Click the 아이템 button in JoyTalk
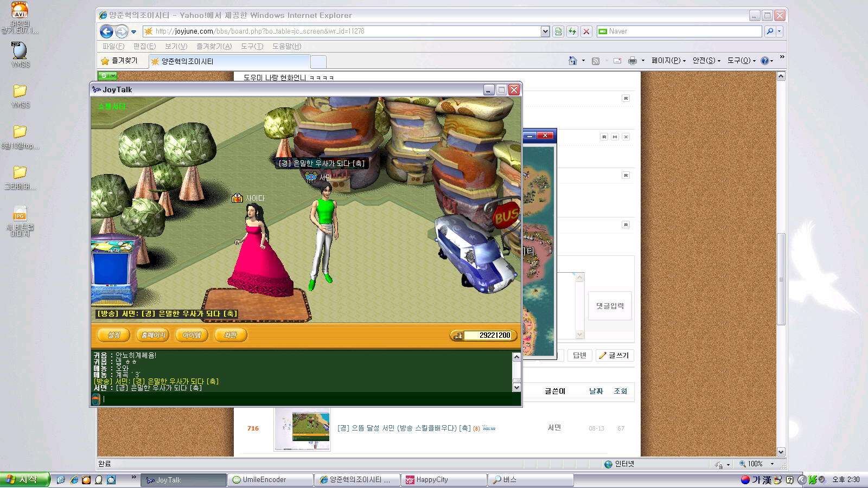The image size is (868, 488). [x=192, y=335]
